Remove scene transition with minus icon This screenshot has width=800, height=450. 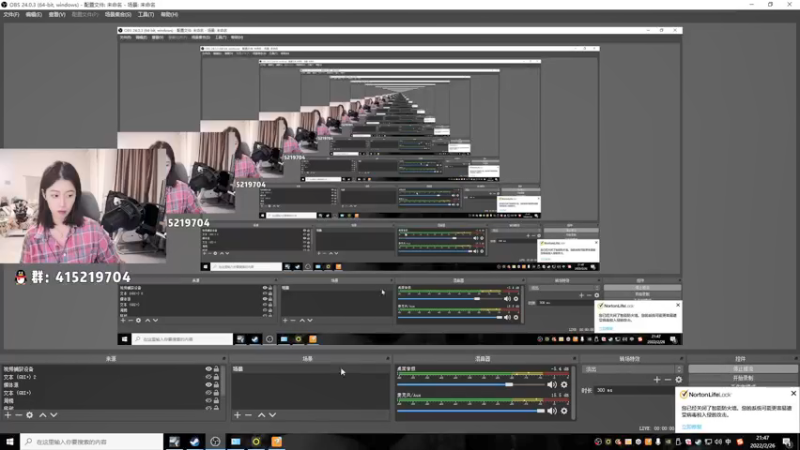[668, 380]
